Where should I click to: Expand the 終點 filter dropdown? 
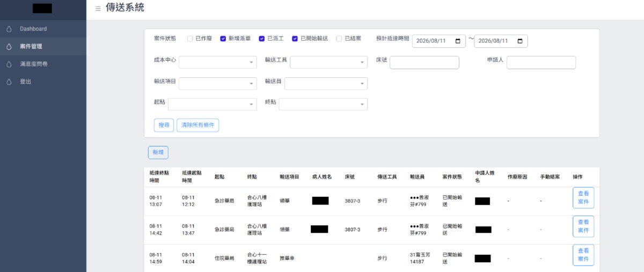324,104
